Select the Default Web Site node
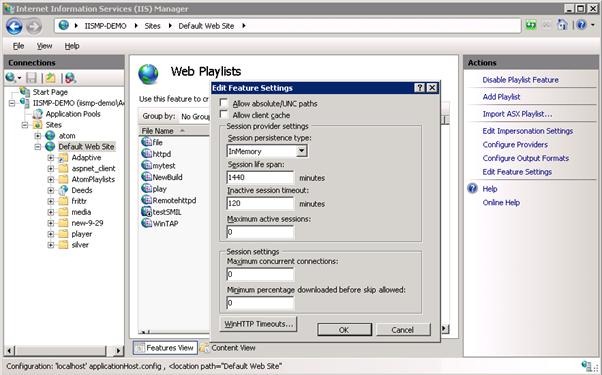 (x=86, y=147)
